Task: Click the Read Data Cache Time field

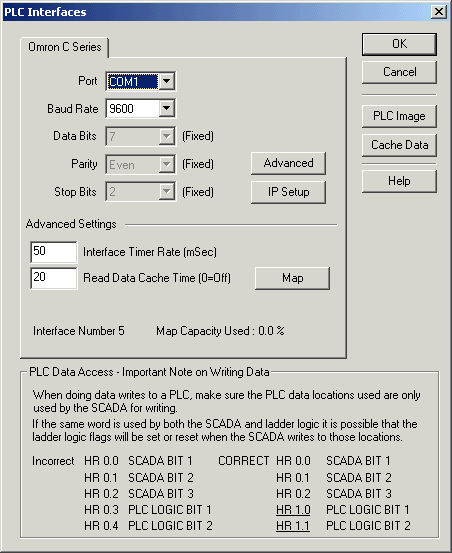Action: pos(54,278)
